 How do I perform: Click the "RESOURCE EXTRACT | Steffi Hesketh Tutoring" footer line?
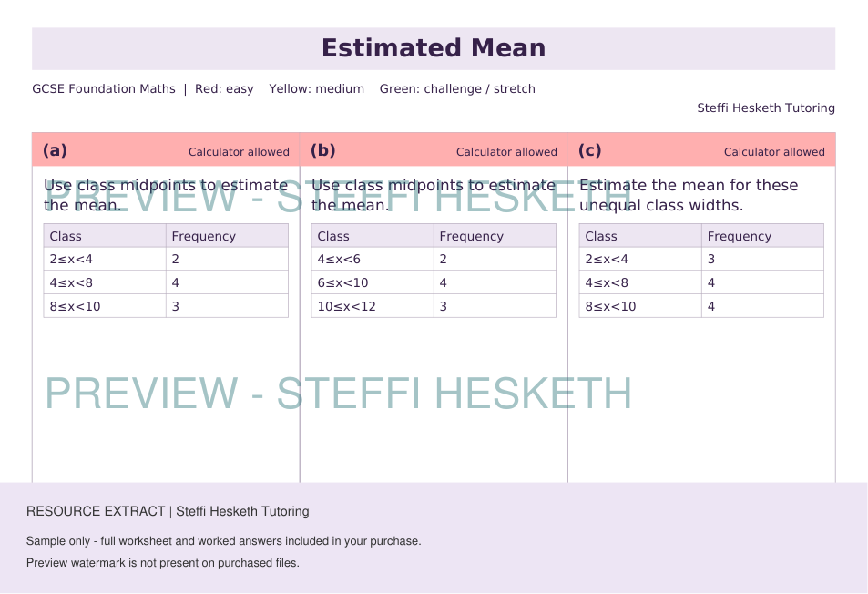pyautogui.click(x=168, y=511)
